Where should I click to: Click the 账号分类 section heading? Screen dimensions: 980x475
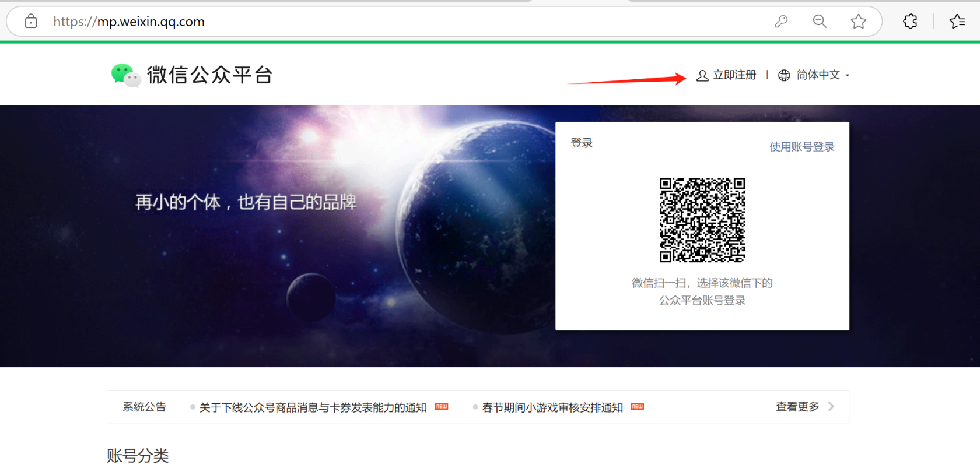[x=138, y=456]
